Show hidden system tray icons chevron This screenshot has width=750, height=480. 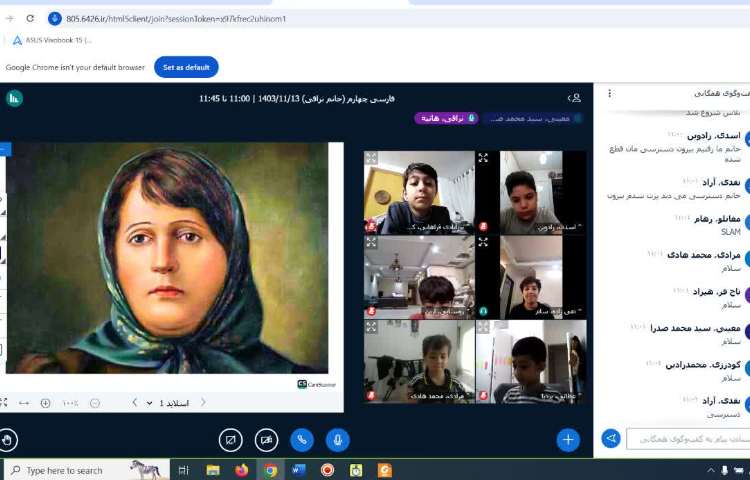711,470
